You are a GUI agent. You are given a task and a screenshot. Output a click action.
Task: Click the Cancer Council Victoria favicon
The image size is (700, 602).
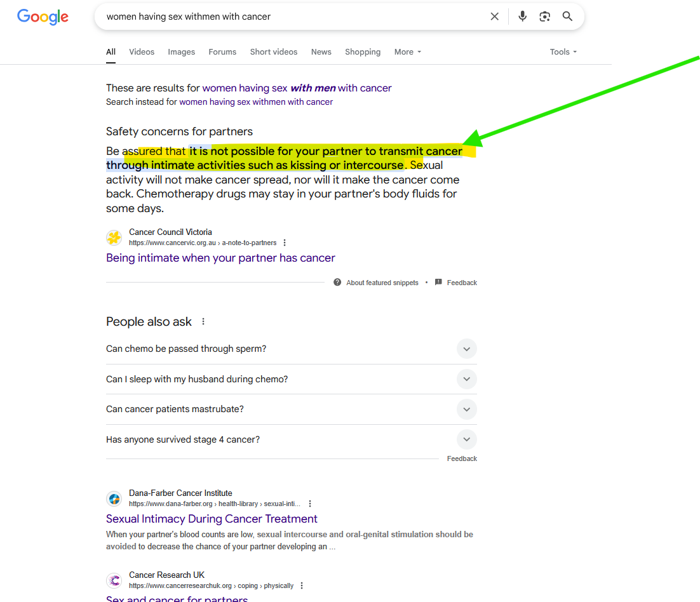[x=114, y=238]
